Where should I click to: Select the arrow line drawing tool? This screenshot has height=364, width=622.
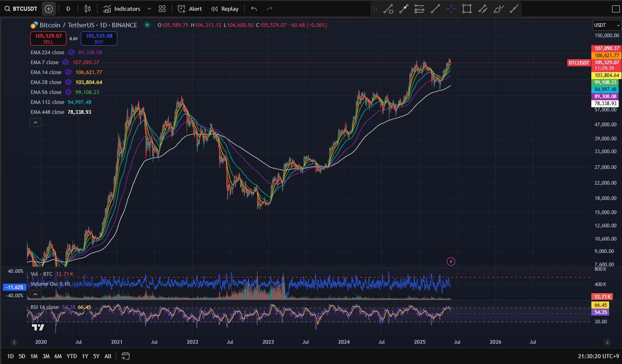[404, 9]
